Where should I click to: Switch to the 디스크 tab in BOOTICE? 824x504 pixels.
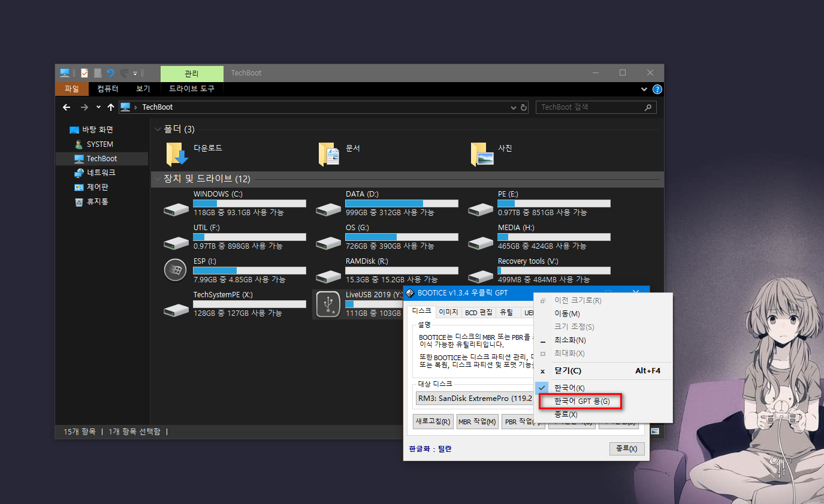coord(421,312)
